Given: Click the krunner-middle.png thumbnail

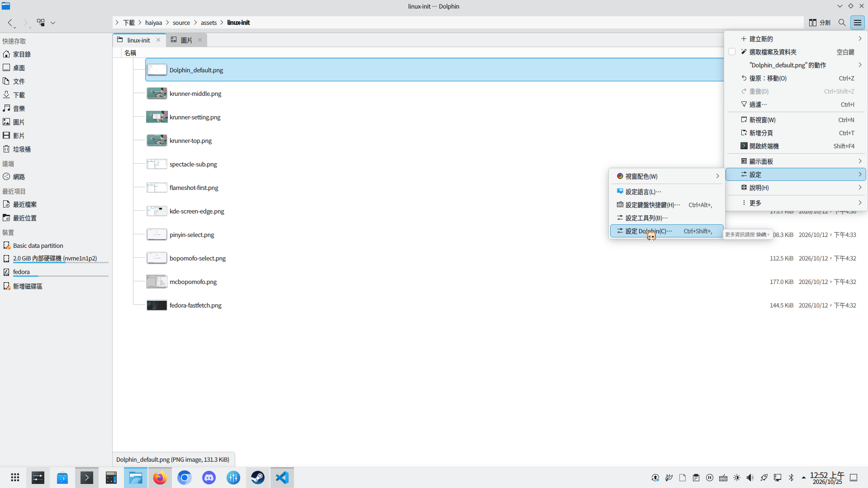Looking at the screenshot, I should point(157,94).
